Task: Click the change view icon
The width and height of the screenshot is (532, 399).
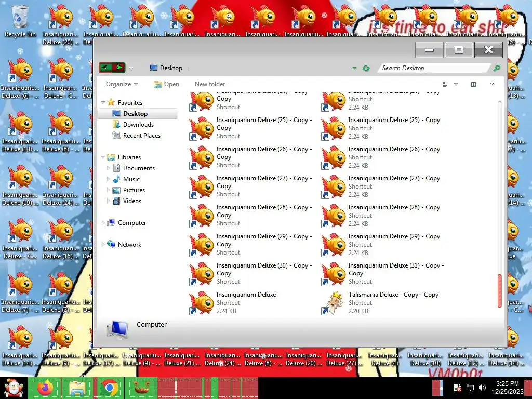Action: [x=445, y=85]
